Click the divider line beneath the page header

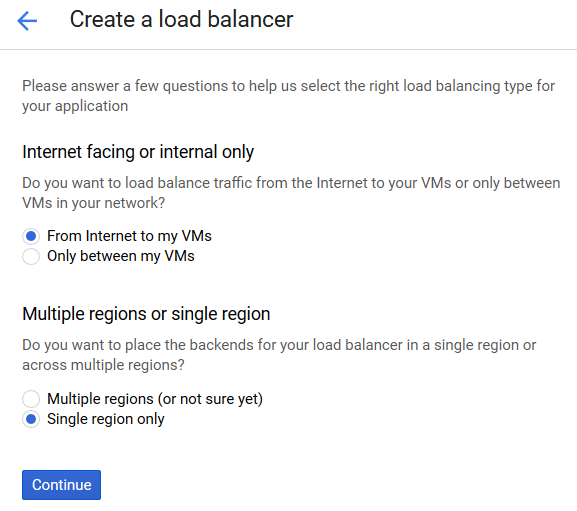288,49
